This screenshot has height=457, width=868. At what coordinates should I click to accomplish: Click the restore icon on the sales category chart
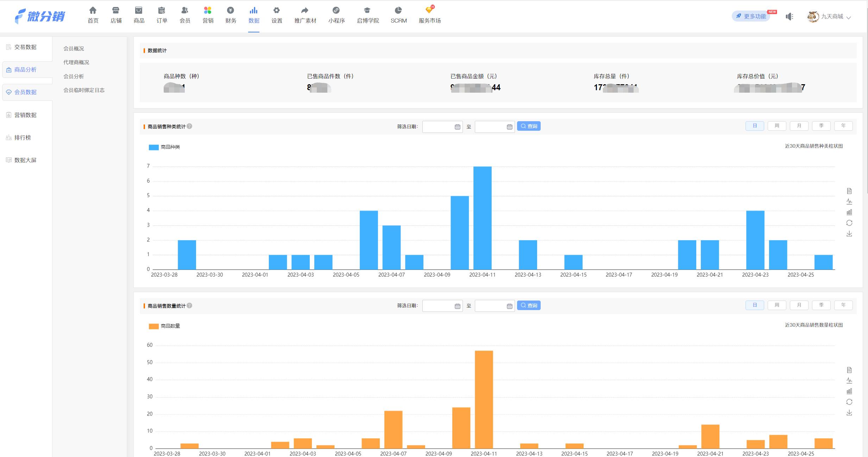point(849,223)
